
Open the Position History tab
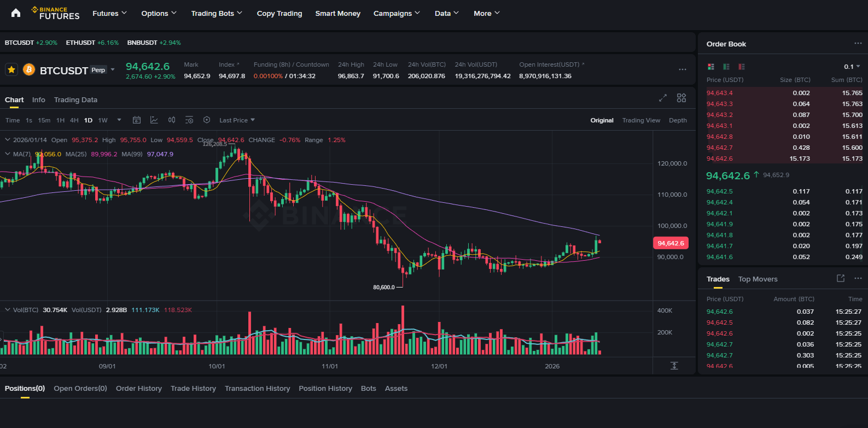click(325, 388)
